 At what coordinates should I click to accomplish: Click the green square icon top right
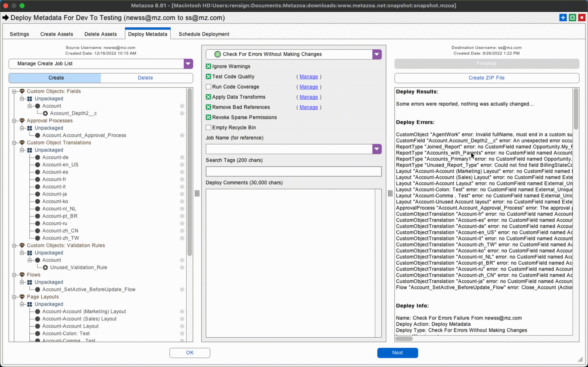coord(572,18)
